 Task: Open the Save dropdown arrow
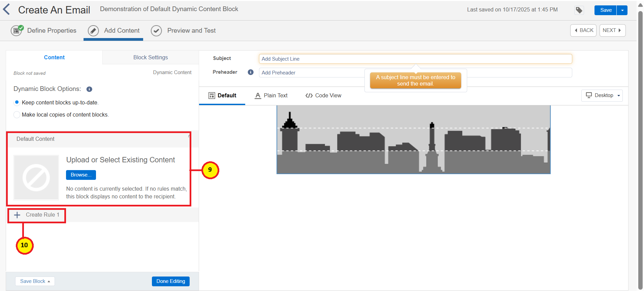622,10
